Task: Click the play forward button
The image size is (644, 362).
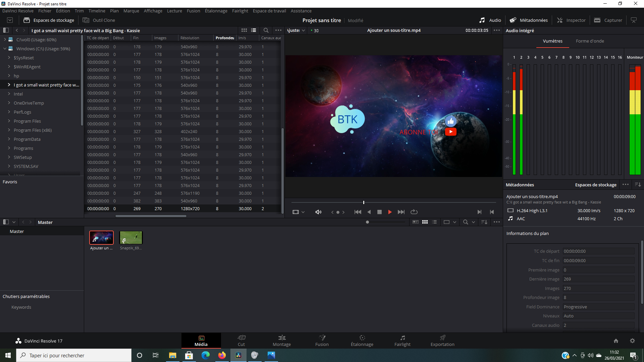Action: tap(390, 212)
